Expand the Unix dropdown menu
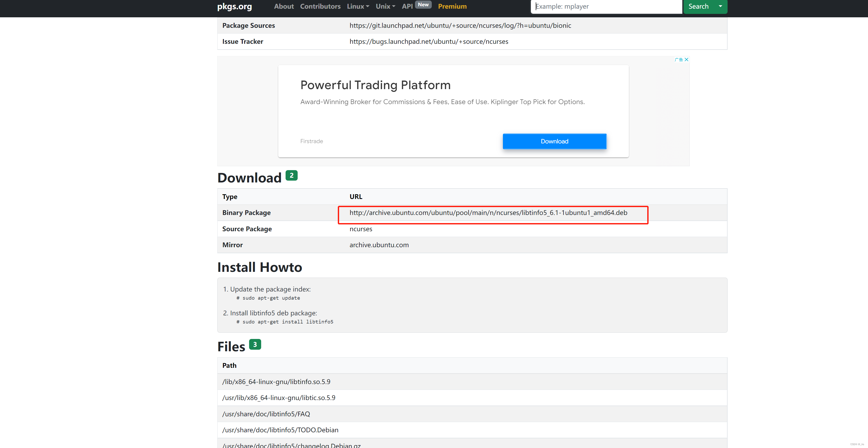 click(385, 6)
